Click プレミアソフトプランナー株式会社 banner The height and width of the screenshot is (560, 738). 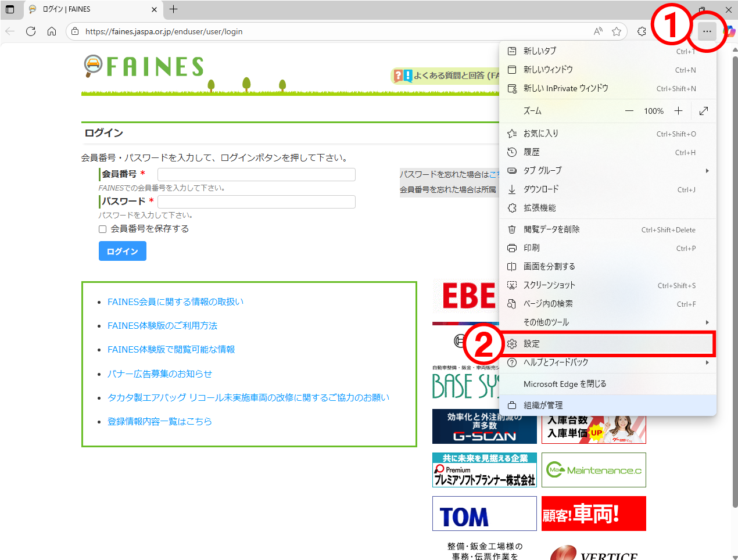[485, 470]
